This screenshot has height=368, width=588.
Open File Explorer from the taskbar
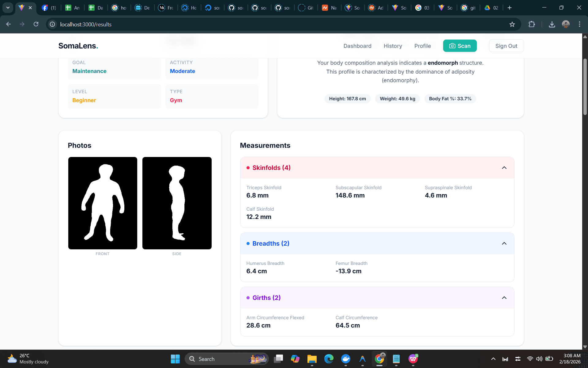[312, 359]
